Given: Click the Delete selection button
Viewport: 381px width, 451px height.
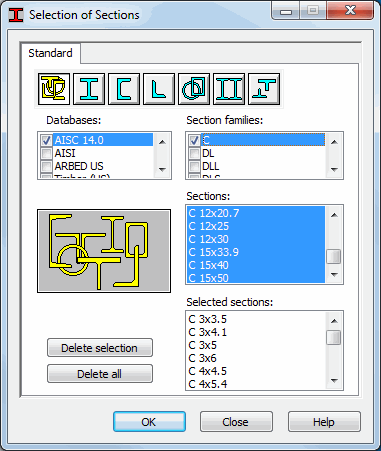Looking at the screenshot, I should point(100,348).
